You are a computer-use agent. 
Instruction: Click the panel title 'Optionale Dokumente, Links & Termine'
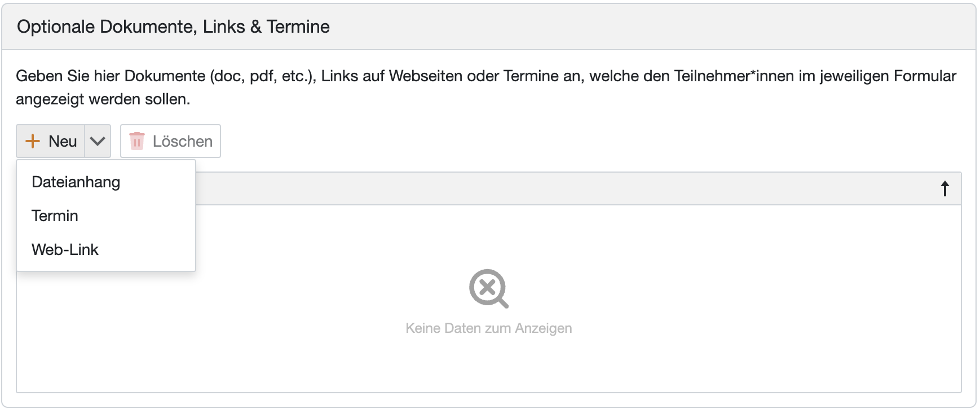[x=173, y=27]
